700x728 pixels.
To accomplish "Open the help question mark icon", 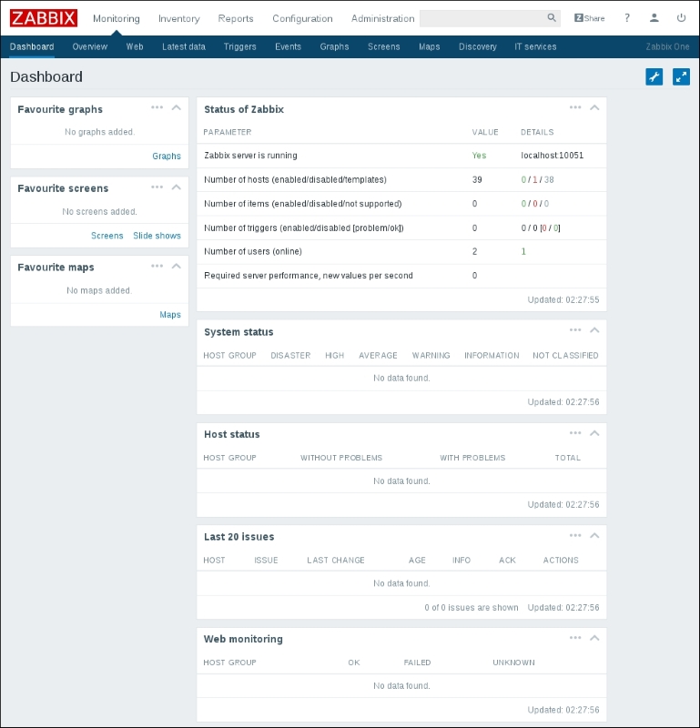I will [x=626, y=17].
